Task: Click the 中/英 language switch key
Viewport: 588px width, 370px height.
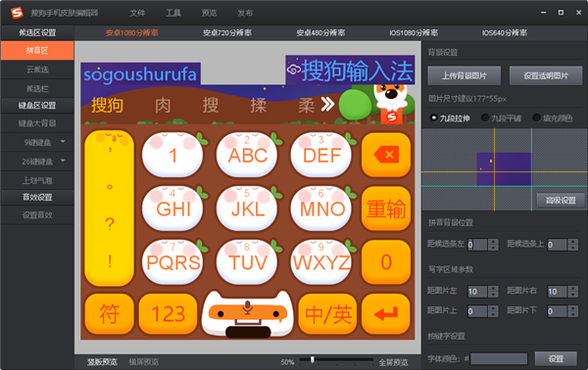Action: click(327, 314)
